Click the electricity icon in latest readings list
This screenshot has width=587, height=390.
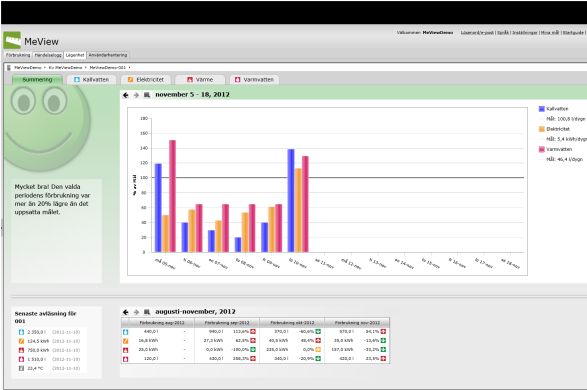[x=21, y=341]
